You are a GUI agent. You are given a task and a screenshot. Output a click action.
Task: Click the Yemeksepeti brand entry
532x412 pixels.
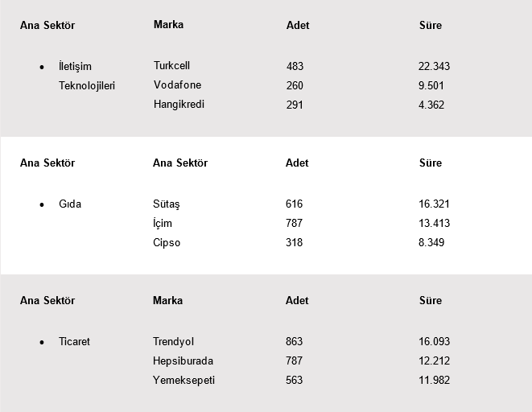(184, 381)
